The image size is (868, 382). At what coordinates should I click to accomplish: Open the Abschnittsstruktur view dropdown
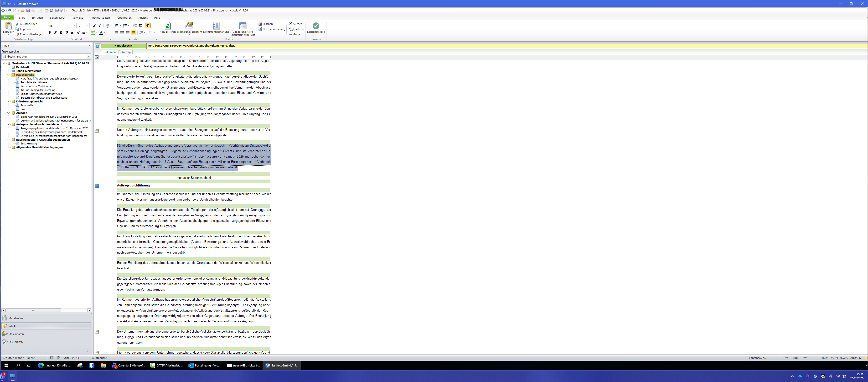pos(89,57)
